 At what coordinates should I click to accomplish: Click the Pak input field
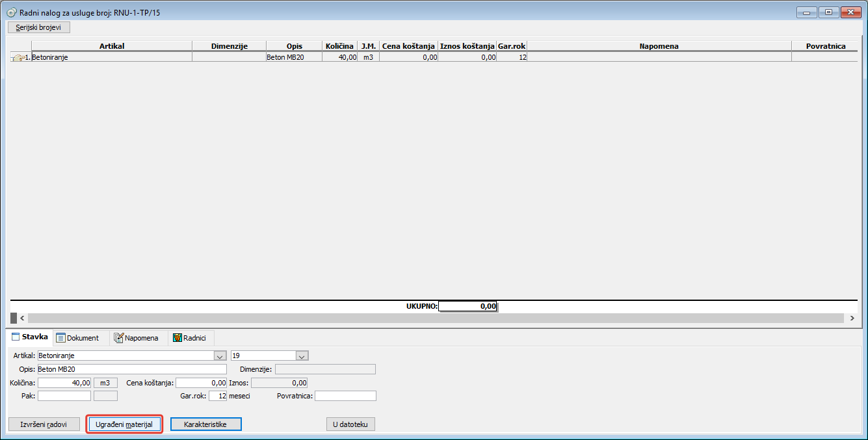pos(64,396)
